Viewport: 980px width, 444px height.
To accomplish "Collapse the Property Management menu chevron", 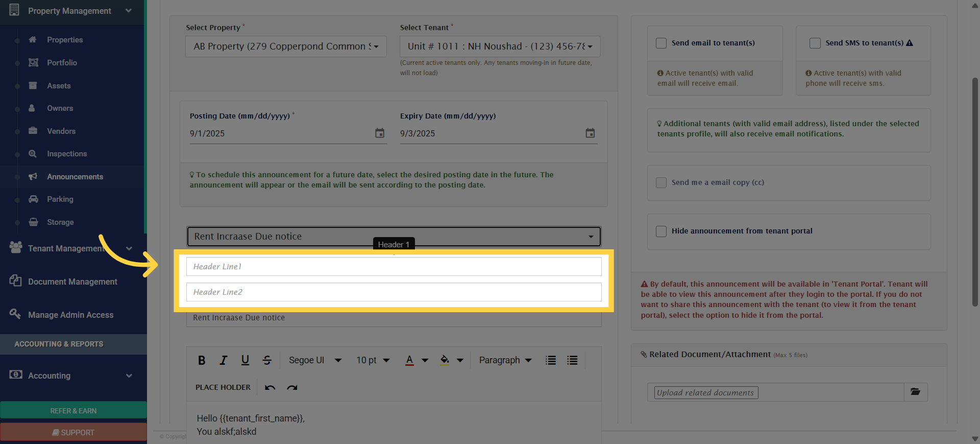I will coord(129,10).
